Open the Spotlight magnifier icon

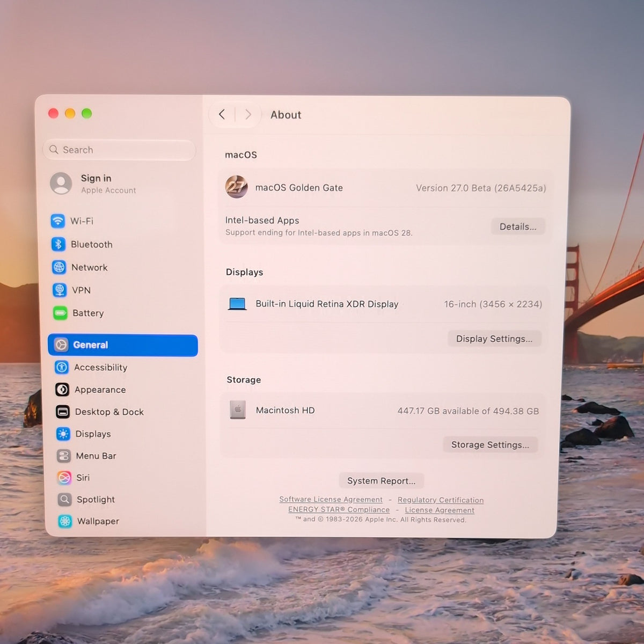64,500
